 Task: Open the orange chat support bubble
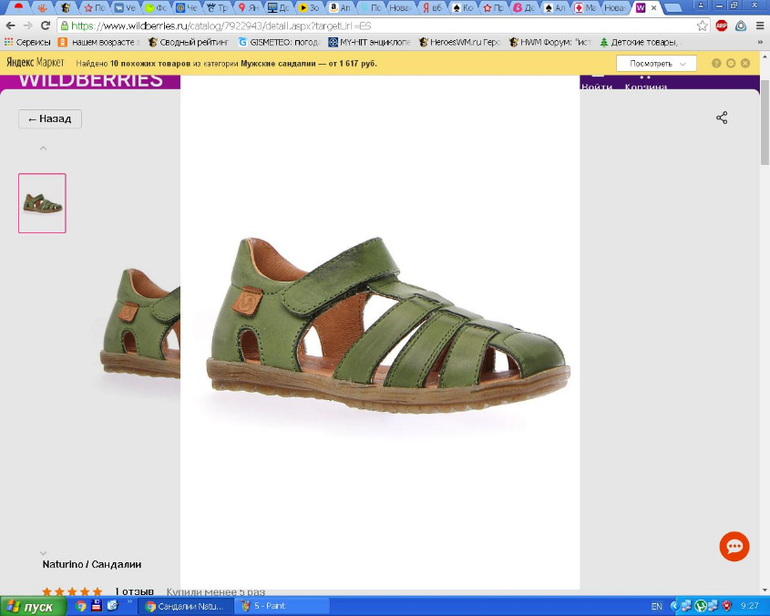pyautogui.click(x=734, y=546)
